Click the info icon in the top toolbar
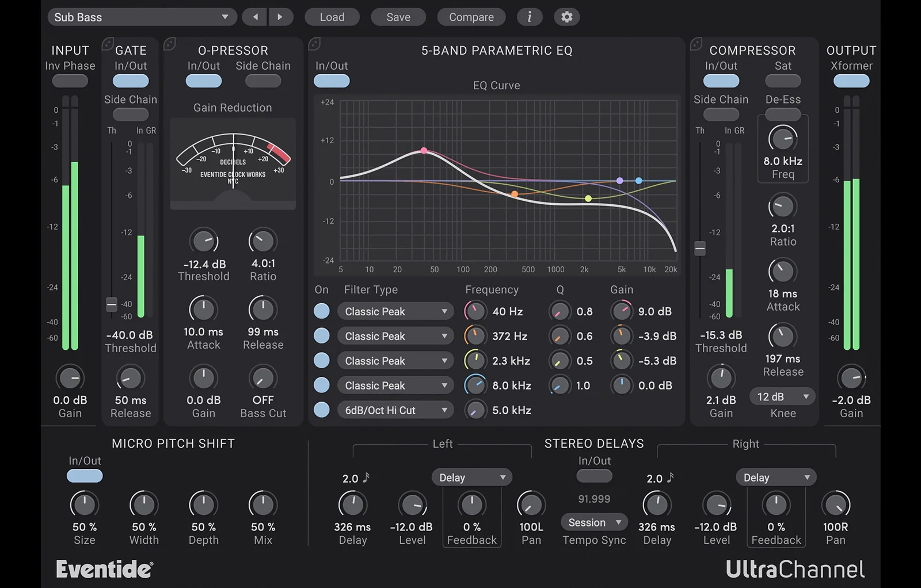This screenshot has height=588, width=921. (x=530, y=17)
